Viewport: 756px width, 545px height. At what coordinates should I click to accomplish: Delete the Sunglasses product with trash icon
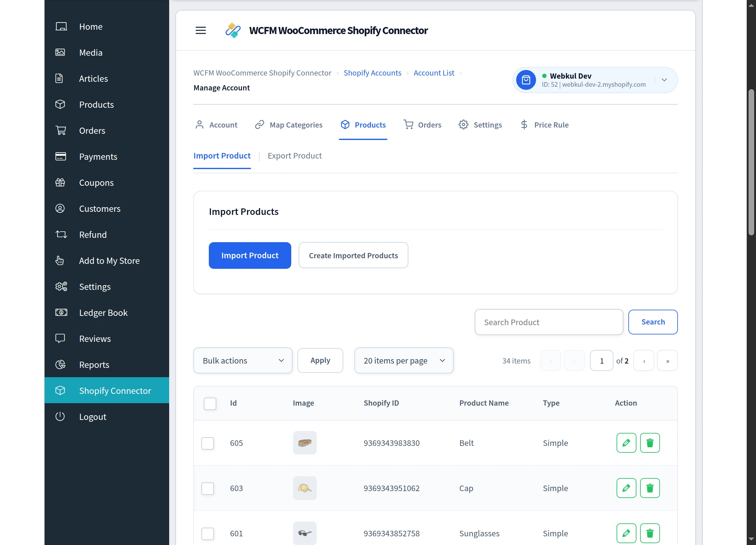(650, 533)
